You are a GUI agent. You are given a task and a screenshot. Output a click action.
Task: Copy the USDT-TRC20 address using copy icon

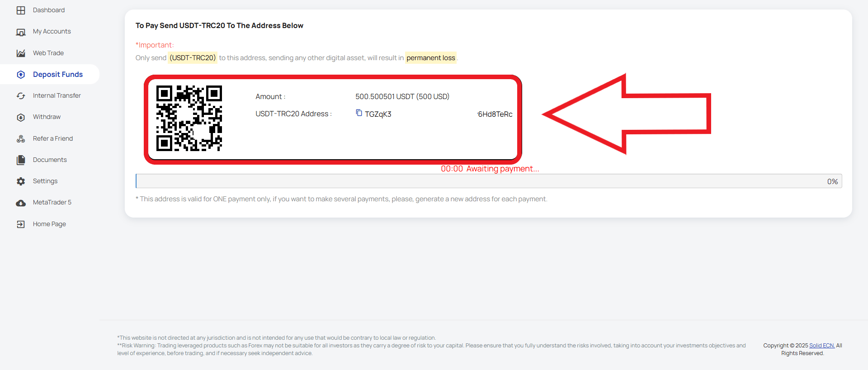pos(359,113)
